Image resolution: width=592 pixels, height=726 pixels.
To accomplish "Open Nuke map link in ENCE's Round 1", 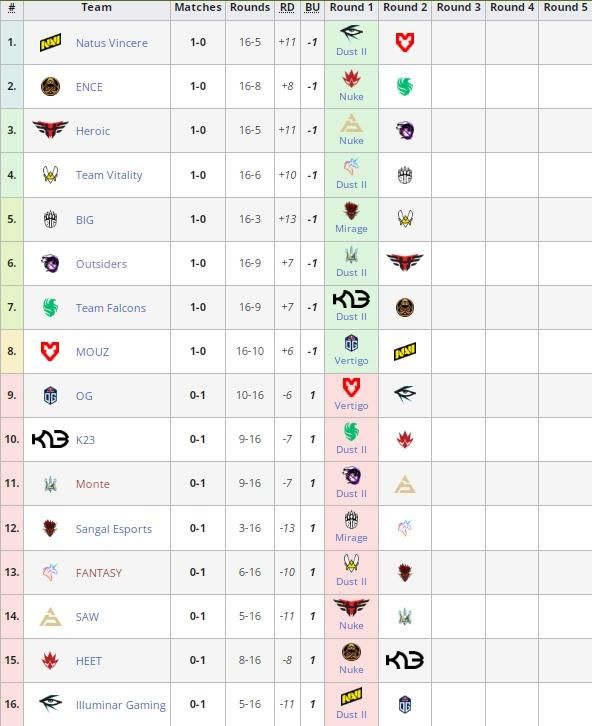I will coord(351,97).
